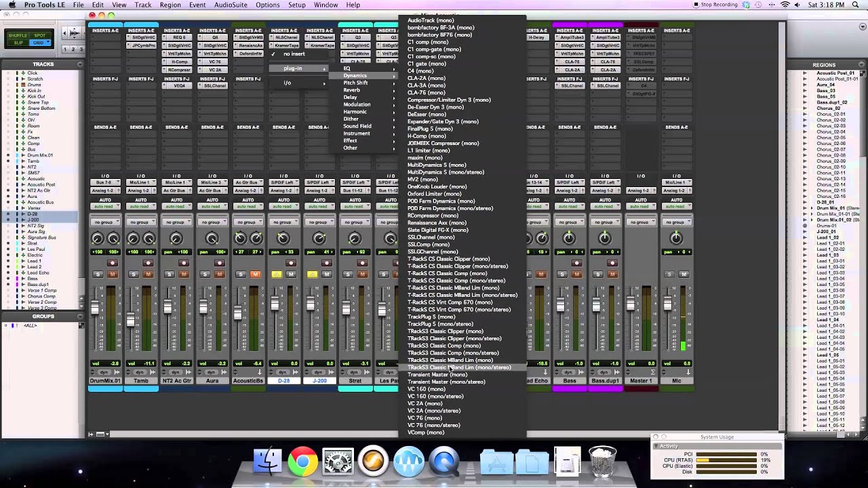
Task: Open the AcousticBs group assignment dropdown
Action: [248, 222]
